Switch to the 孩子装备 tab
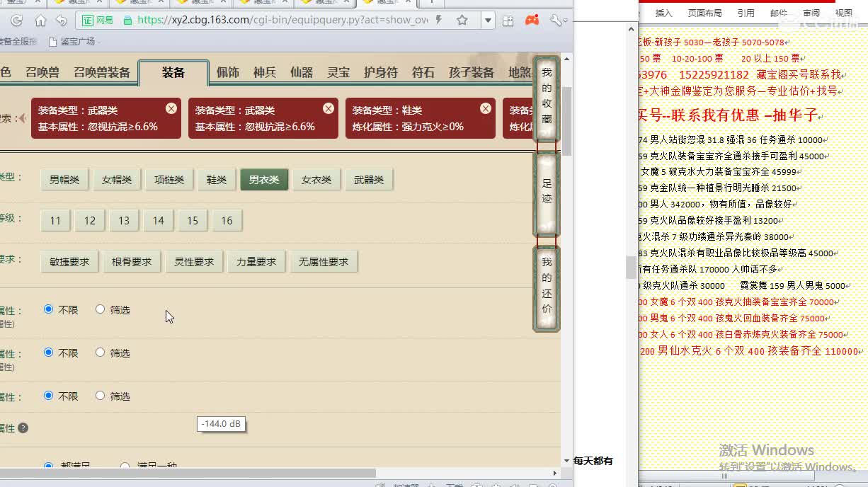 tap(472, 72)
